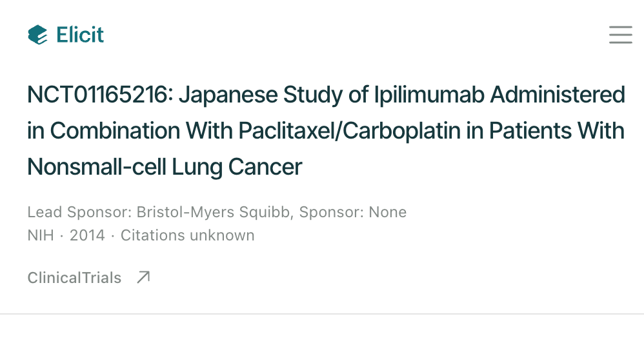Click the word Administered in heading
This screenshot has width=644, height=361.
558,94
